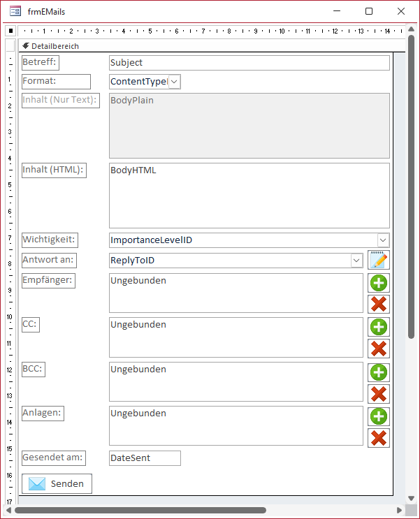Remove attachment with Anlagen red X icon

pos(379,438)
